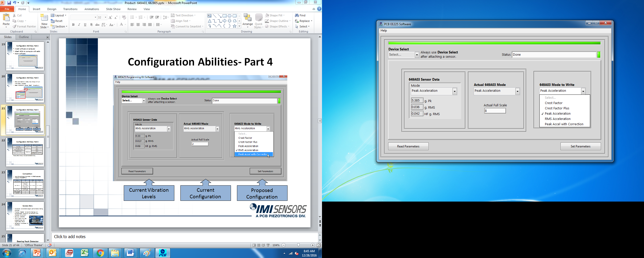This screenshot has height=258, width=644.
Task: Click Read Parameters in PCB EE225 window
Action: [x=408, y=146]
